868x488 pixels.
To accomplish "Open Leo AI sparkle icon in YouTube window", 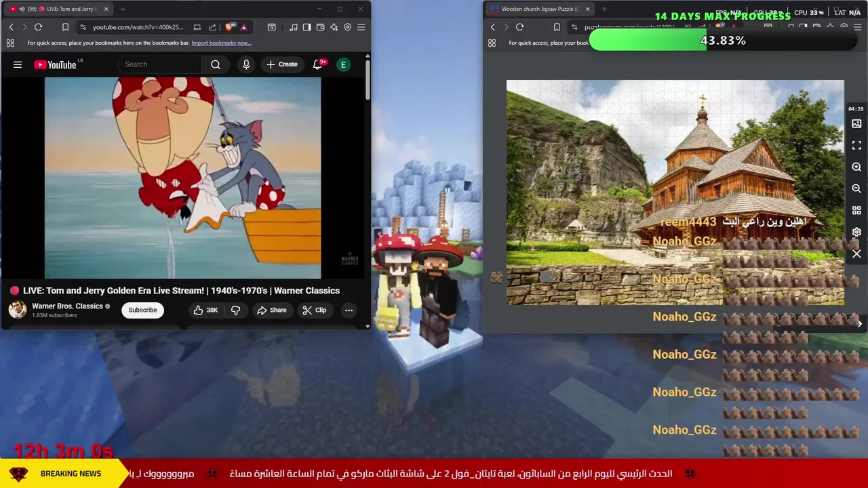I will (x=334, y=27).
